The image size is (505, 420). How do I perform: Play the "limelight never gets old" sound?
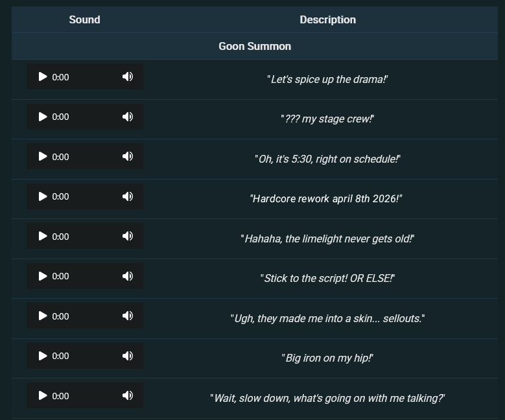pyautogui.click(x=43, y=236)
